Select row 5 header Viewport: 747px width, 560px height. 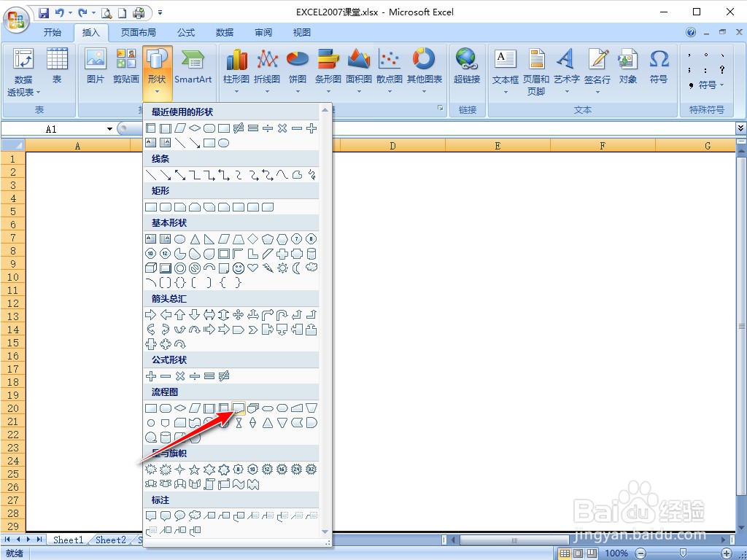pyautogui.click(x=13, y=211)
